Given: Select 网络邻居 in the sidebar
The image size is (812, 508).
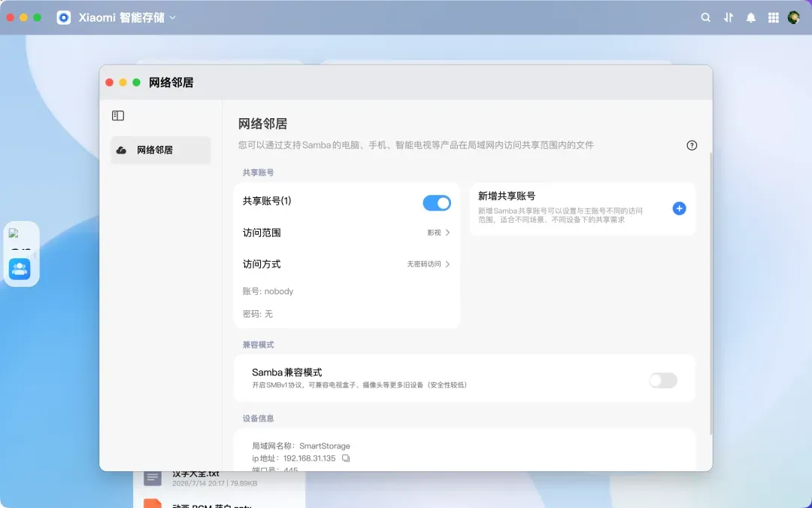Looking at the screenshot, I should (x=161, y=151).
